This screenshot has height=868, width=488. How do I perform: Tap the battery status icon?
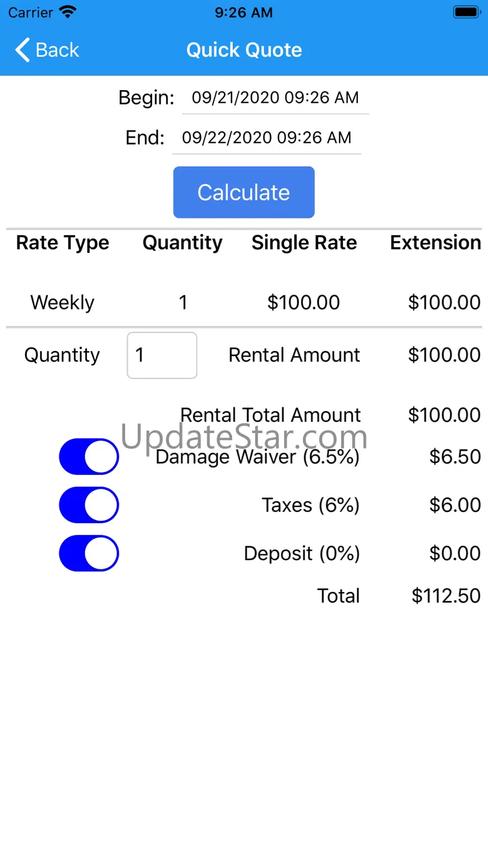click(x=466, y=12)
